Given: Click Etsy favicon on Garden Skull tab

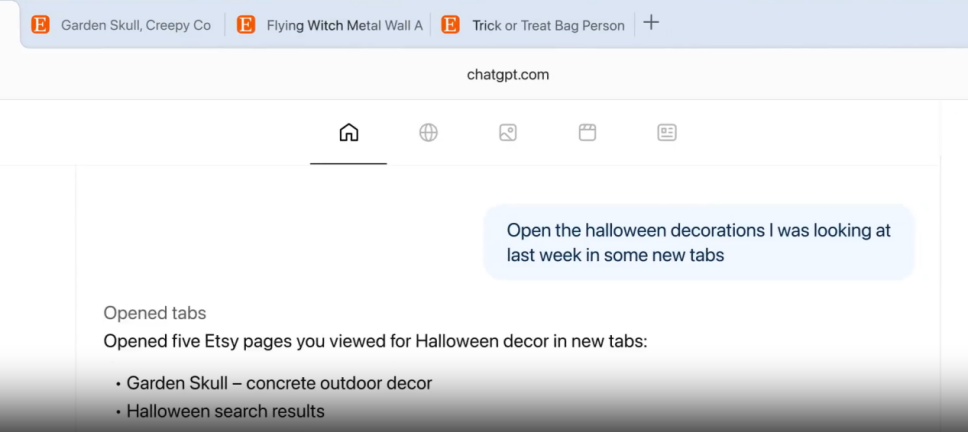Looking at the screenshot, I should tap(40, 25).
